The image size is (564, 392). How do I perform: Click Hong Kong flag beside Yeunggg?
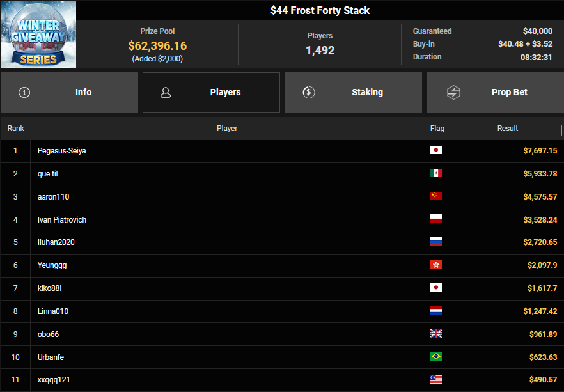coord(436,265)
